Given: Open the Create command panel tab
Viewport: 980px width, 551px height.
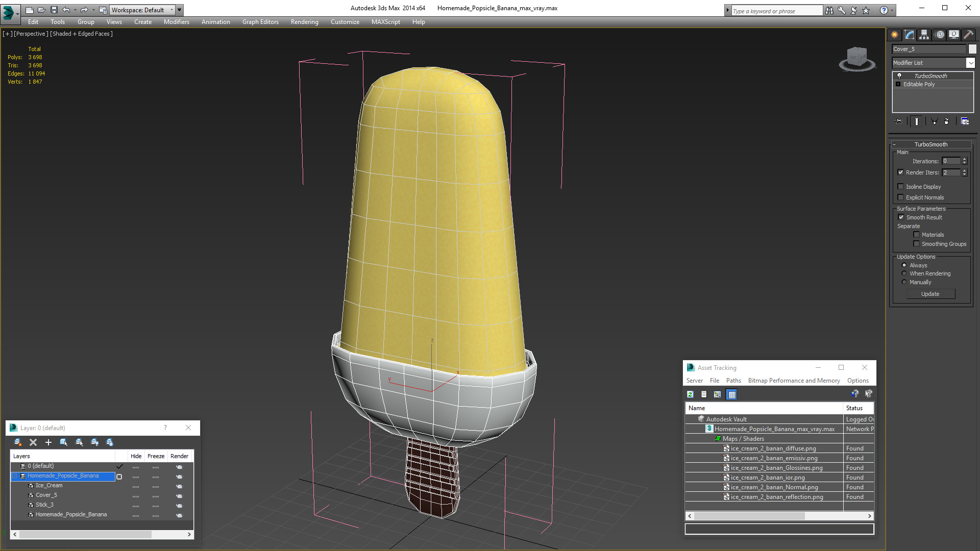Looking at the screenshot, I should (x=894, y=35).
